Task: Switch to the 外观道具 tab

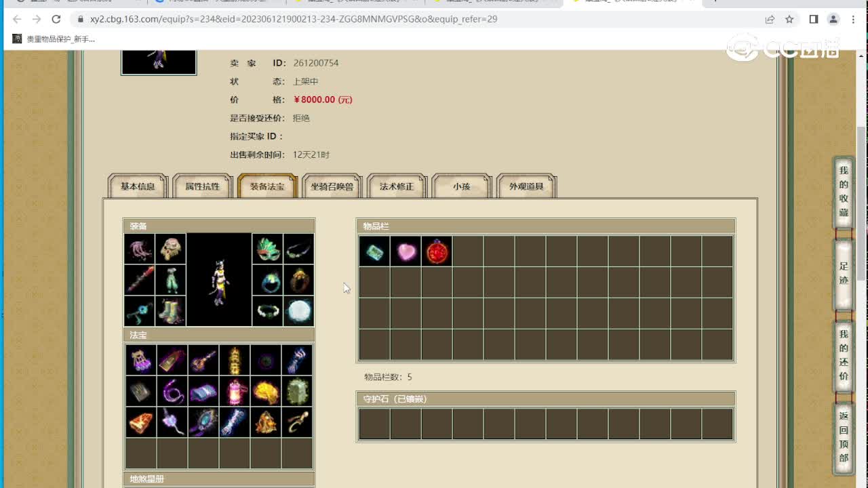Action: [x=527, y=186]
